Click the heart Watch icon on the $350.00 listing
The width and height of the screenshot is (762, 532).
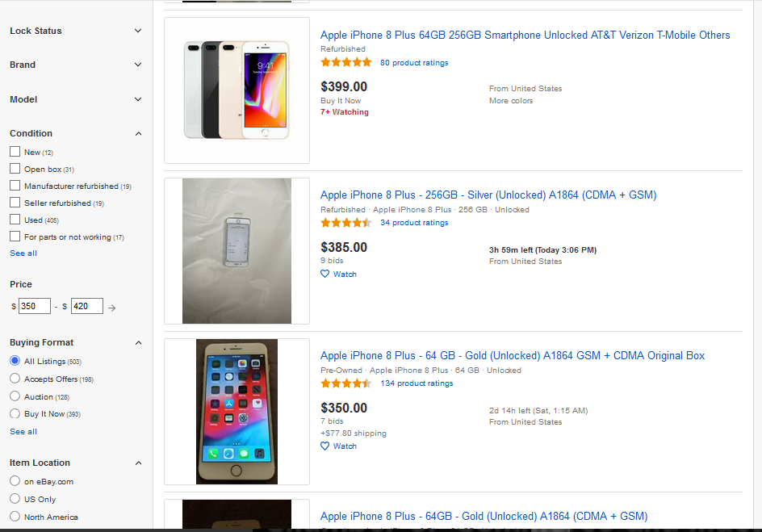[x=325, y=446]
